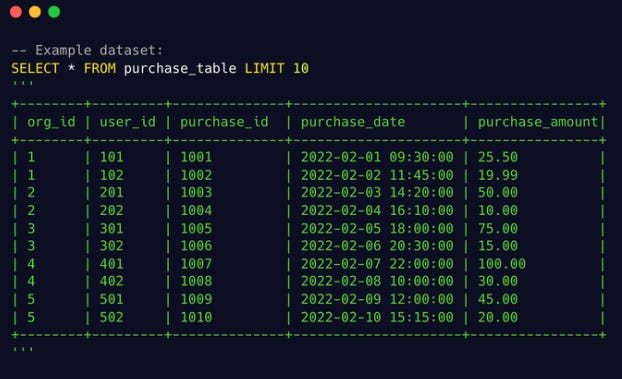Click purchase amount 19.99
The width and height of the screenshot is (622, 379).
[x=497, y=175]
